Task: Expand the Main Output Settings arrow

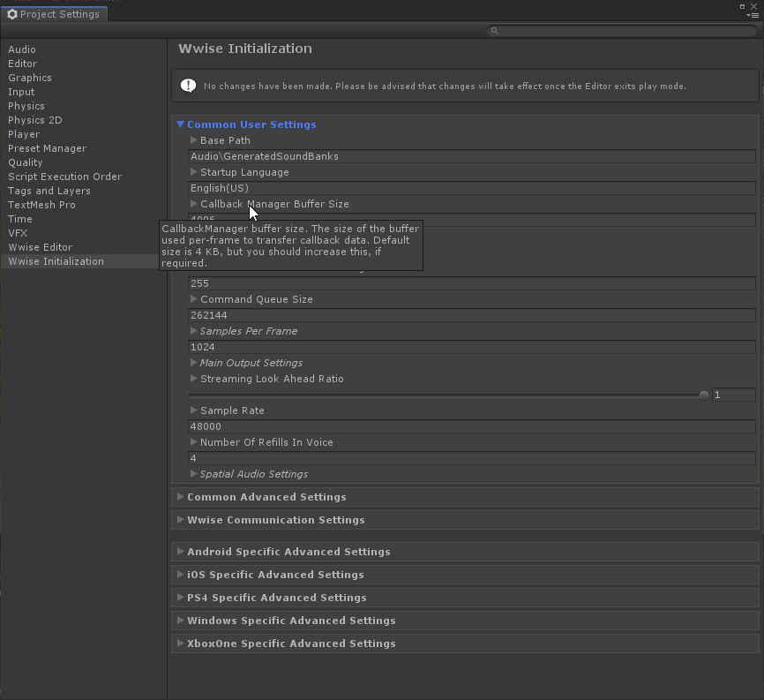Action: (x=194, y=363)
